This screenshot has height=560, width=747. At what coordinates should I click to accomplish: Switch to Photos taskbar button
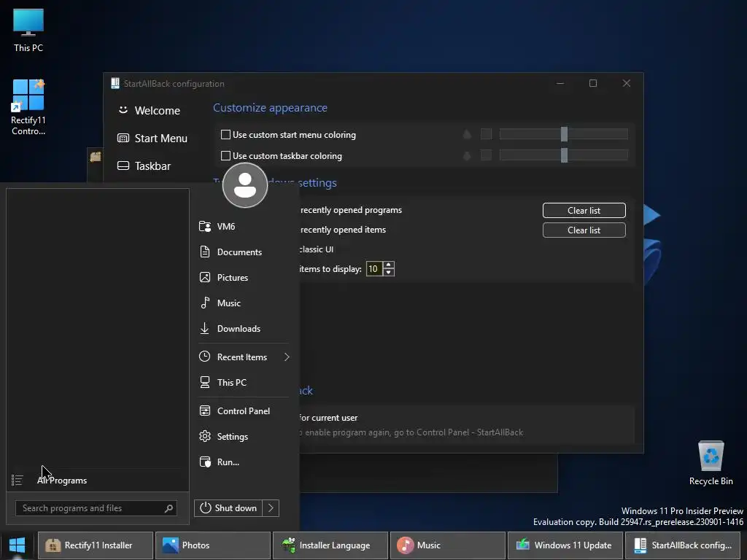[213, 545]
